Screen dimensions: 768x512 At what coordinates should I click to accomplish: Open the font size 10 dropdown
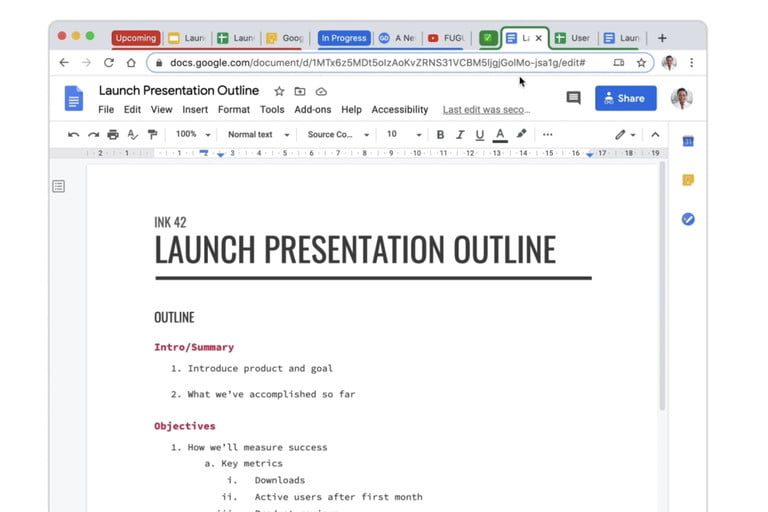404,134
